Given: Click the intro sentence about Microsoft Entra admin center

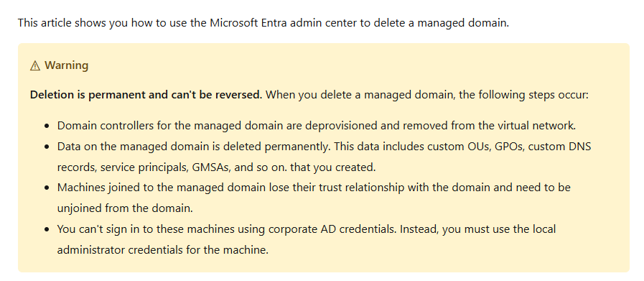Looking at the screenshot, I should click(263, 22).
